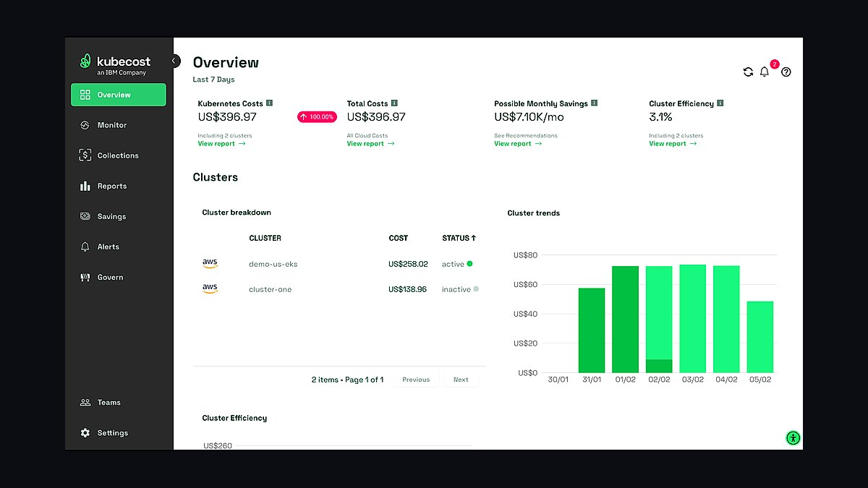The height and width of the screenshot is (488, 868).
Task: Click the 100.00% increase badge
Action: [317, 116]
